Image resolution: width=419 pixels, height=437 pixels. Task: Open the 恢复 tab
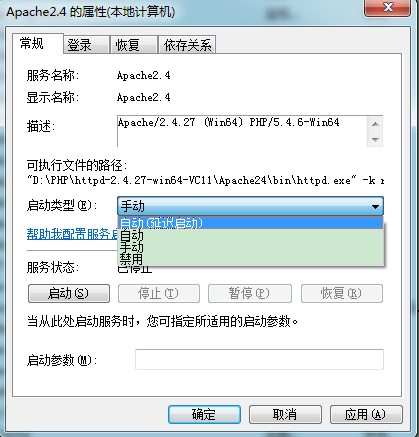[133, 45]
